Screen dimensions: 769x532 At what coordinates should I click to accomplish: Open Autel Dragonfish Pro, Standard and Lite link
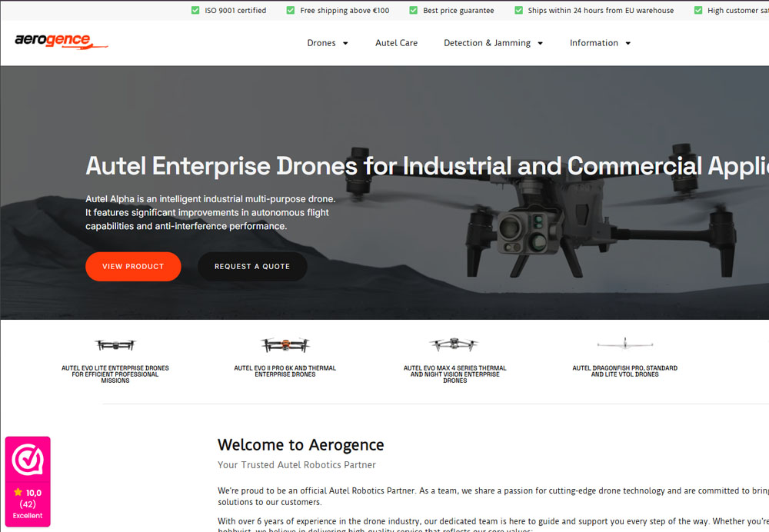coord(624,371)
